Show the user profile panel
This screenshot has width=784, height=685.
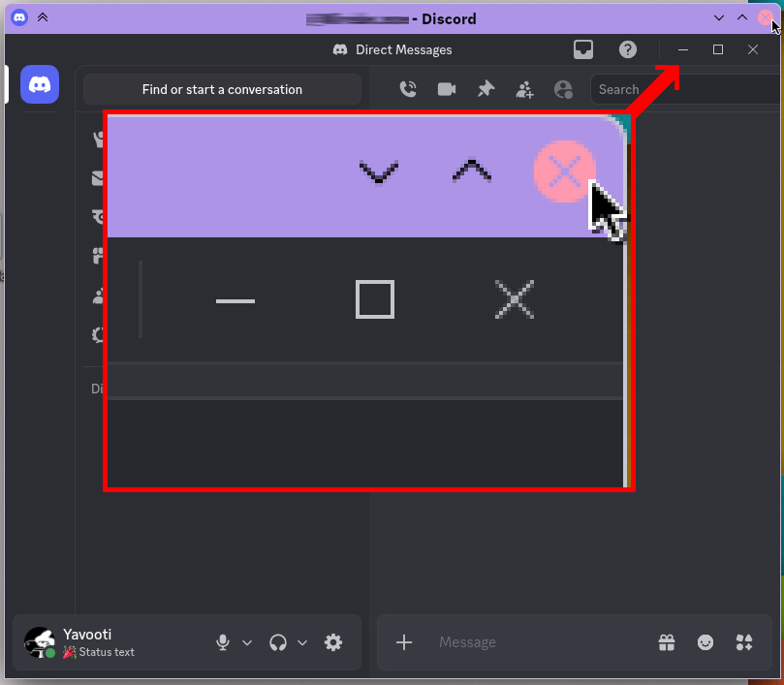click(x=563, y=89)
